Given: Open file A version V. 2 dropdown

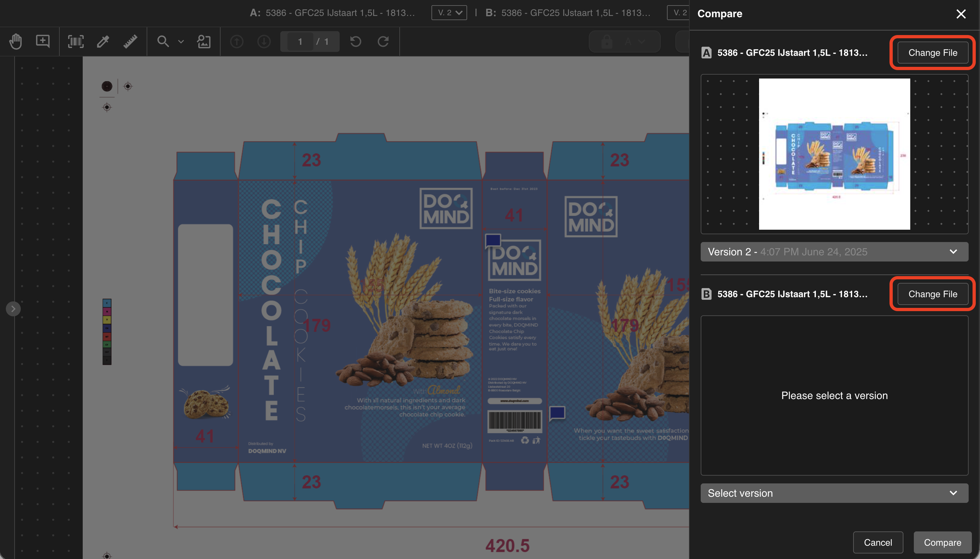Looking at the screenshot, I should coord(449,13).
